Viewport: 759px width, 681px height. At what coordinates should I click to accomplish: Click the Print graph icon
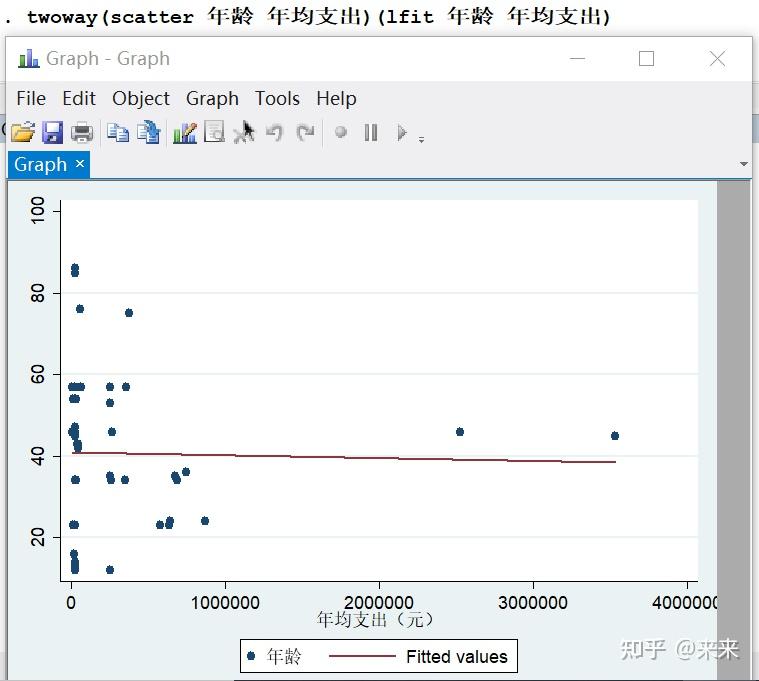82,132
